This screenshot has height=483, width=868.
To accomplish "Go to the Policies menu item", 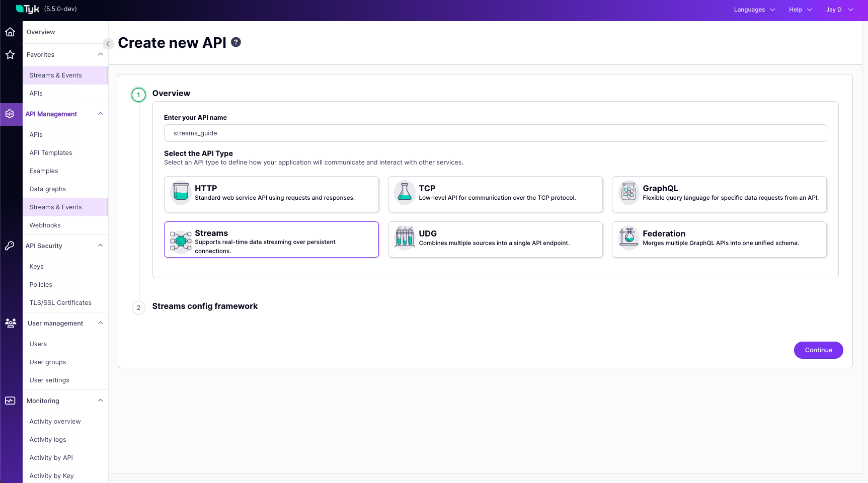I will pos(40,284).
